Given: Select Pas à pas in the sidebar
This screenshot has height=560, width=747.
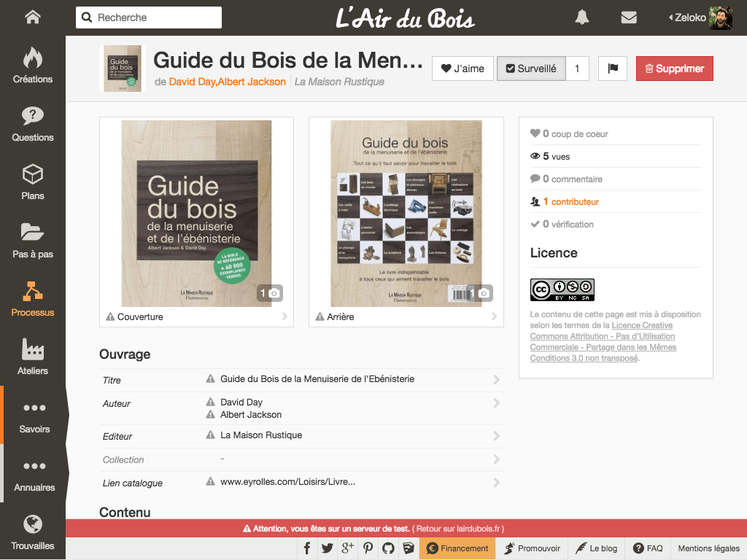Looking at the screenshot, I should [x=32, y=241].
